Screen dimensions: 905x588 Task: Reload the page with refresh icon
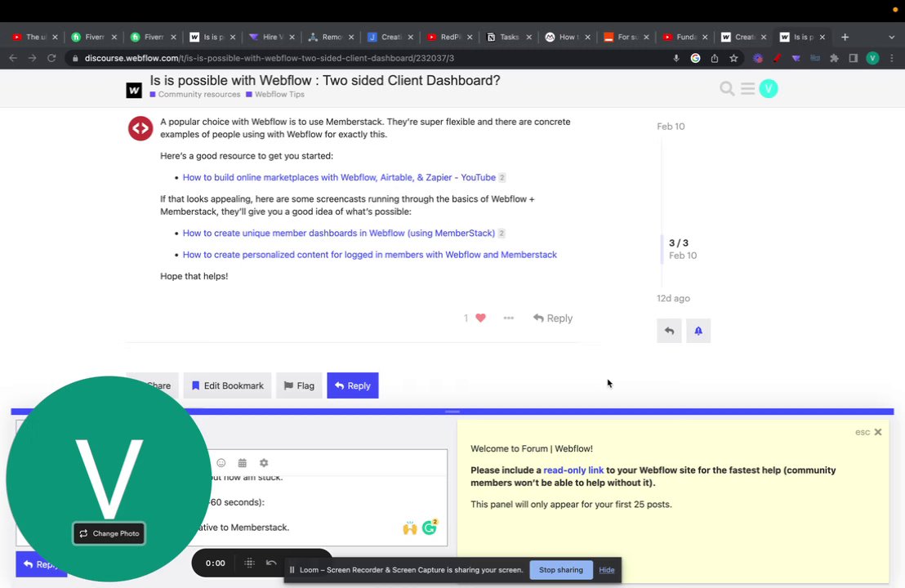click(x=51, y=58)
